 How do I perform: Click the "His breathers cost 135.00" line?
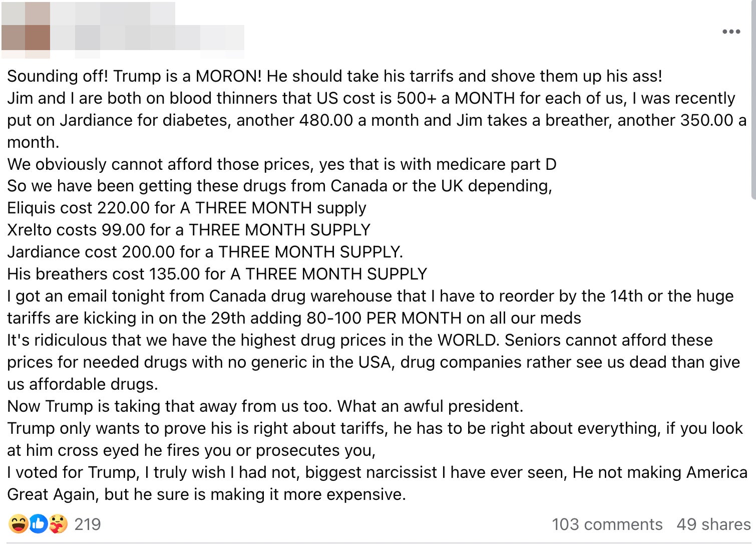(x=217, y=274)
